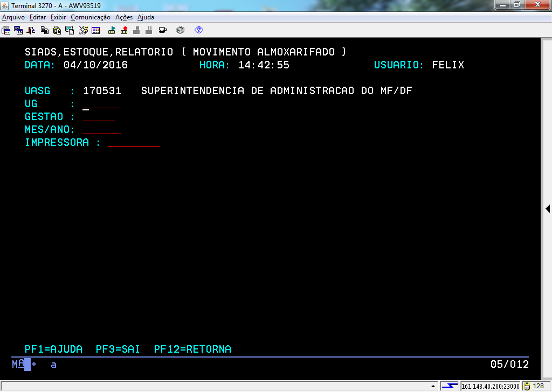This screenshot has width=552, height=392.
Task: Click PF12=RETORNA function key label
Action: (x=192, y=349)
